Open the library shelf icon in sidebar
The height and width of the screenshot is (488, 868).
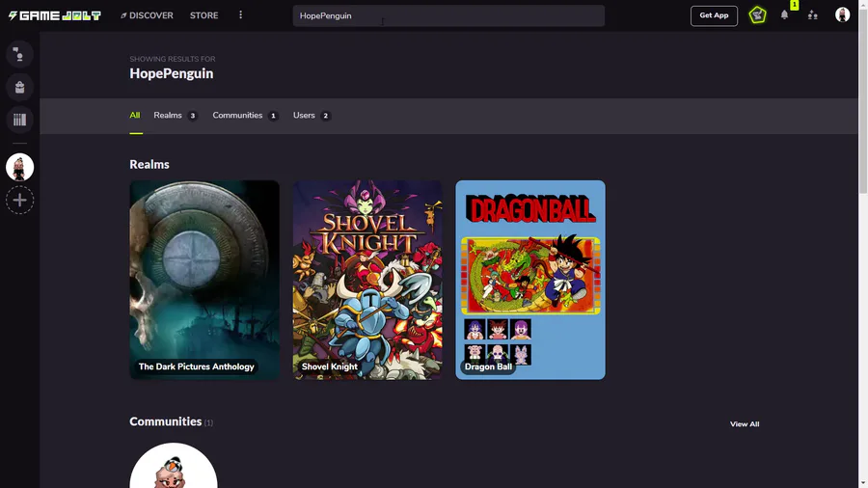pyautogui.click(x=19, y=120)
